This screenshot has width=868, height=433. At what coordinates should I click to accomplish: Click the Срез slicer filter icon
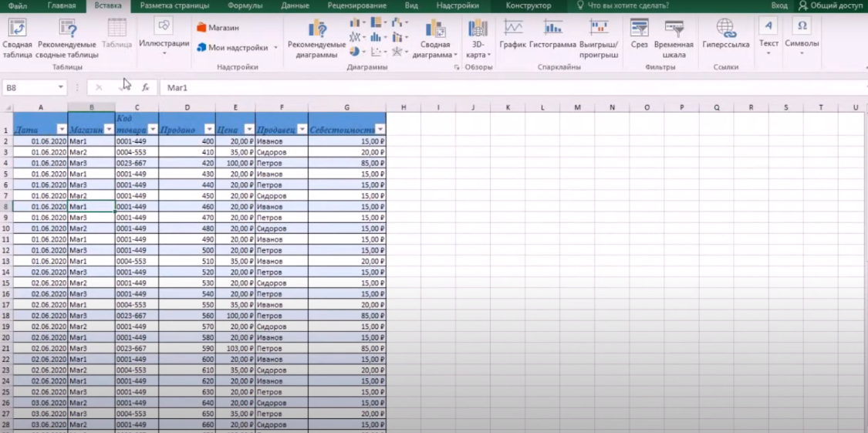pos(639,29)
